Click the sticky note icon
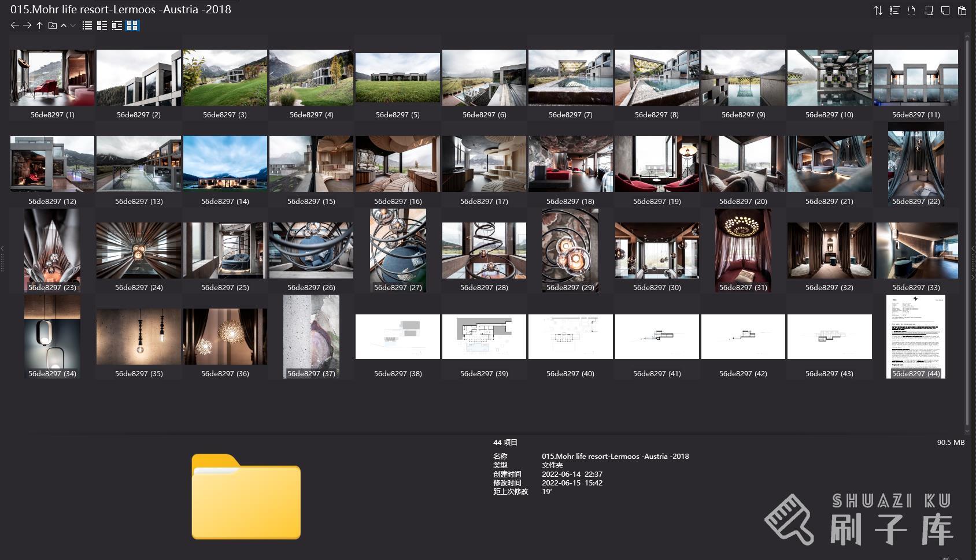The width and height of the screenshot is (976, 560). tap(945, 10)
